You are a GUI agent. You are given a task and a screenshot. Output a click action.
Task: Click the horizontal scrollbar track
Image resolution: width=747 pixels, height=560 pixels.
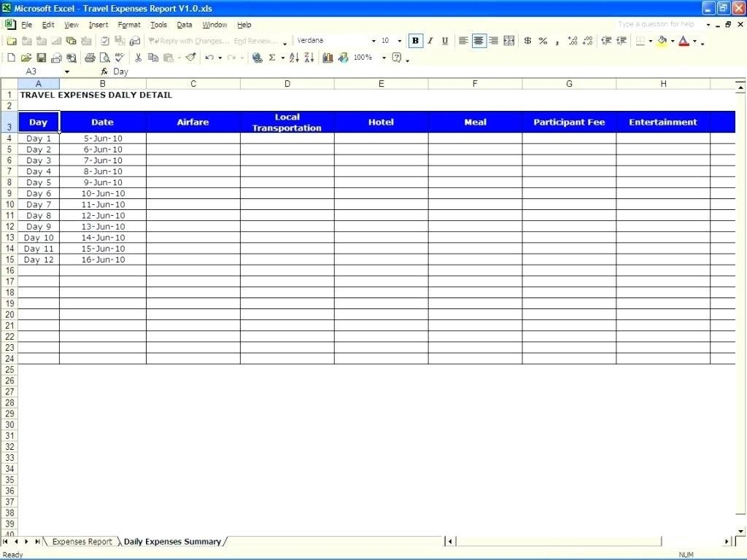[x=557, y=542]
